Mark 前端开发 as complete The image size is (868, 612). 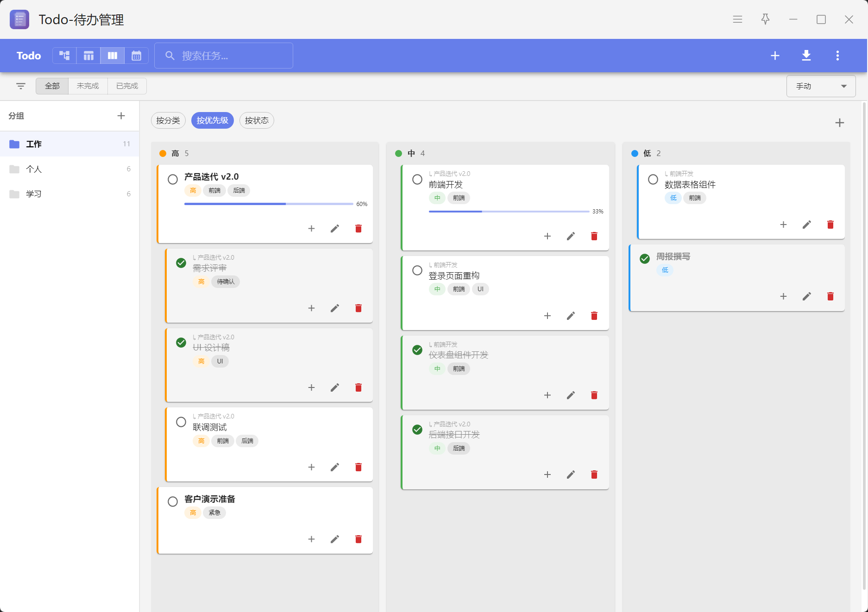click(x=417, y=179)
